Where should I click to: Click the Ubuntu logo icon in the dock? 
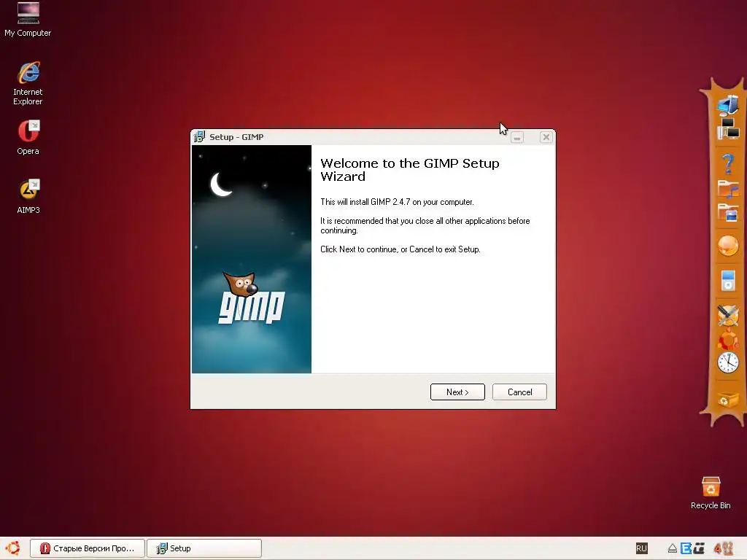[x=728, y=340]
